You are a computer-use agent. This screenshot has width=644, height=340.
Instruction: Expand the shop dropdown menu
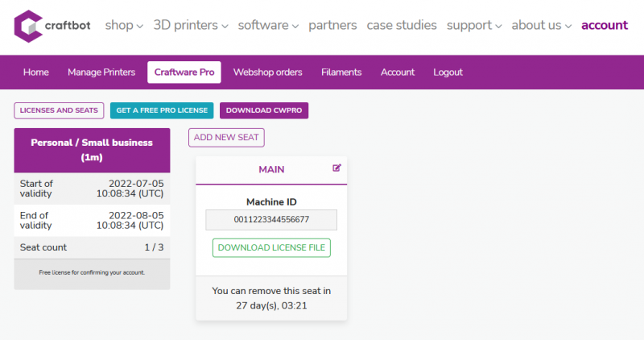pos(124,25)
